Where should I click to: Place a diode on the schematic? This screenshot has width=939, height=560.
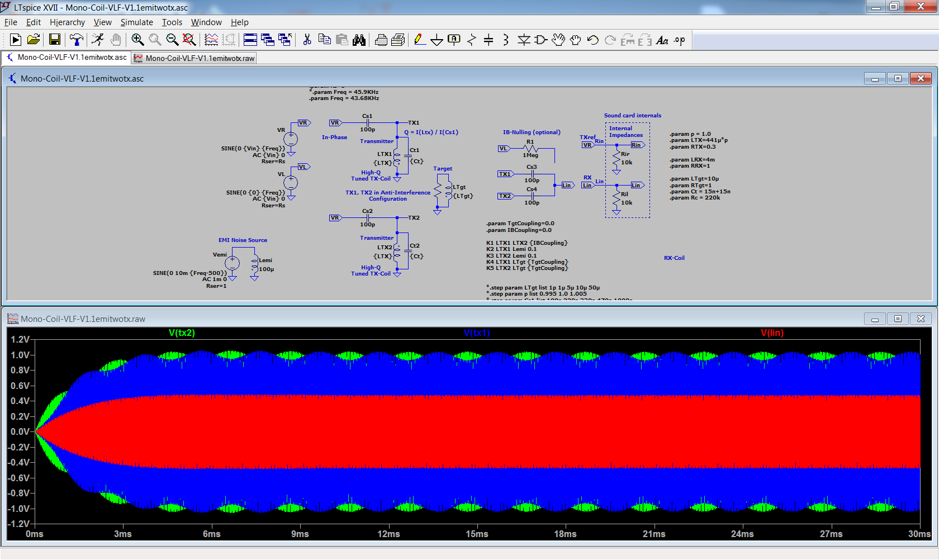524,40
